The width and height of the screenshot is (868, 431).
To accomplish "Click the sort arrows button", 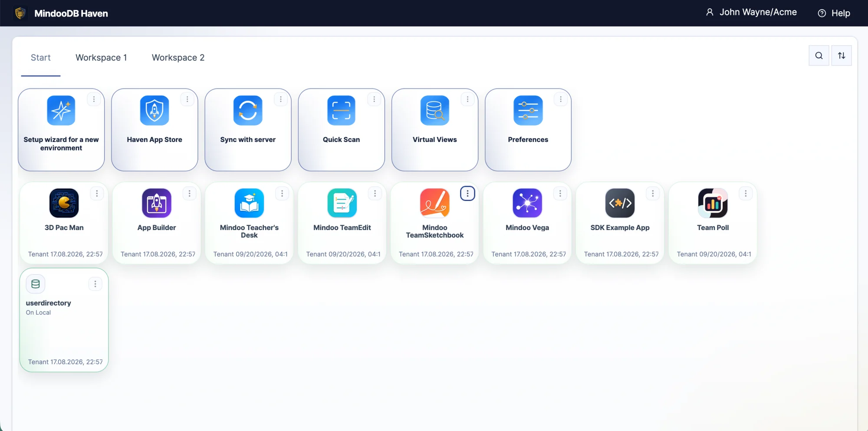I will point(842,56).
